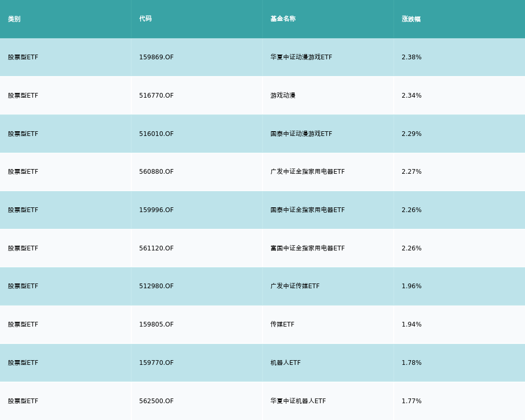Screen dimensions: 525x420
Task: Click 2.26% in the 159996.OF row
Action: 412,210
